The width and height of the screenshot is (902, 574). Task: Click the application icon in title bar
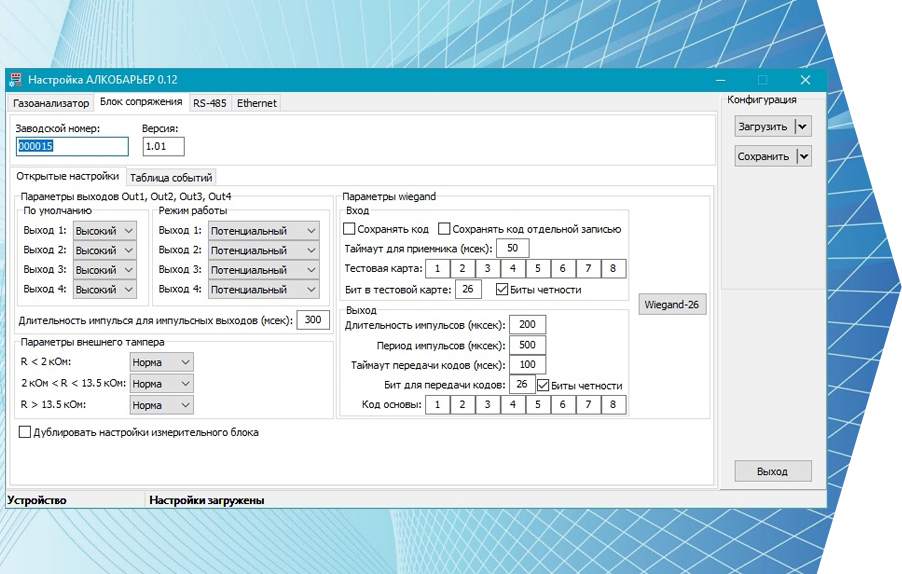coord(16,79)
